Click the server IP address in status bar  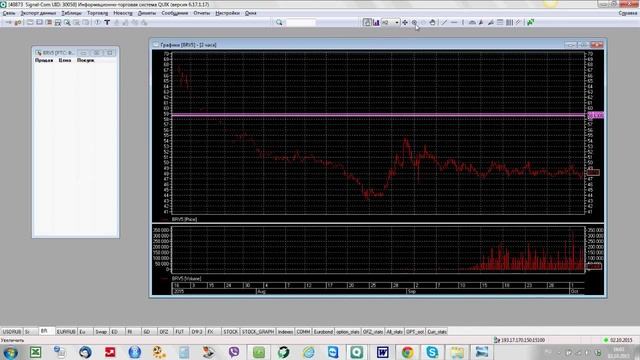(x=522, y=340)
